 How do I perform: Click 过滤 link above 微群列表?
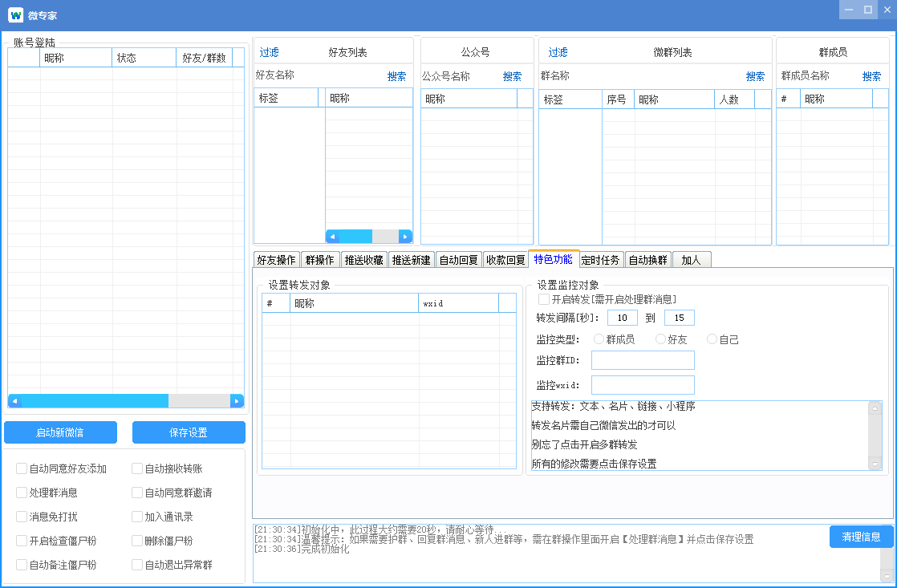click(558, 52)
